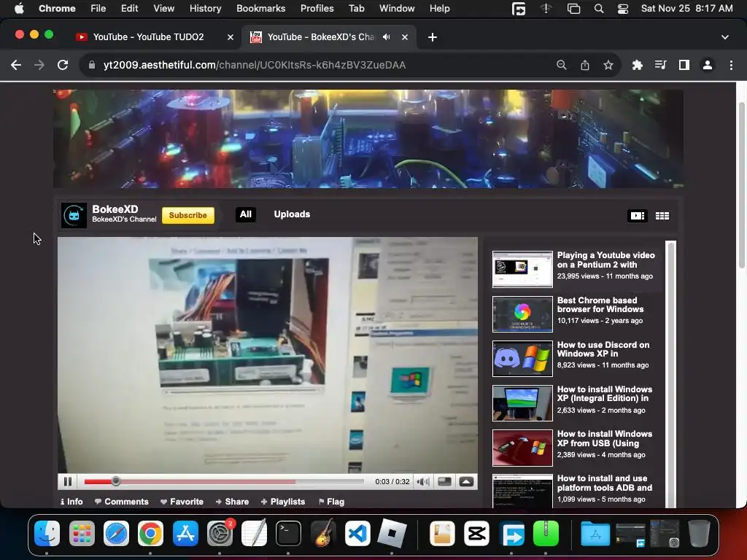Open Spotlight search in menu bar

[599, 9]
